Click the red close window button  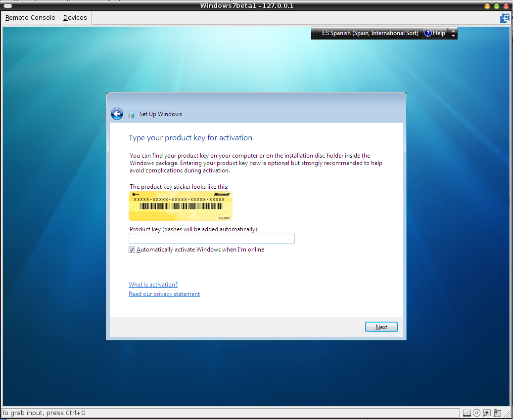point(506,6)
